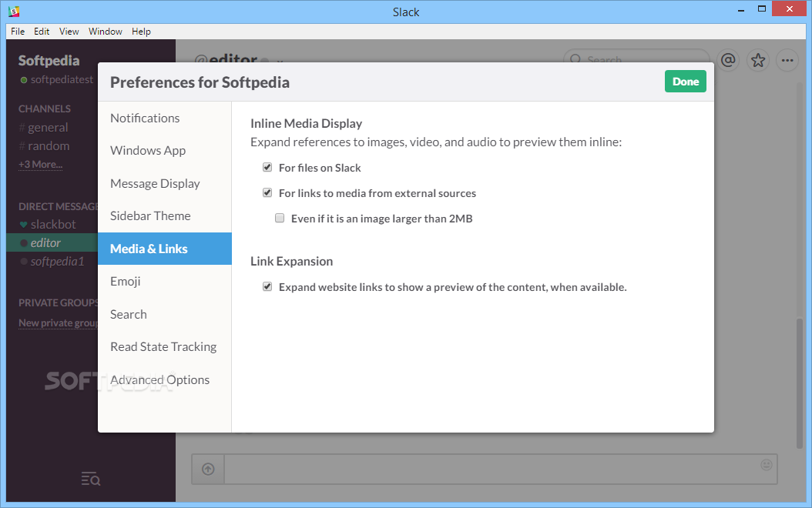The image size is (812, 508).
Task: Click slackbot heart presence icon
Action: (23, 225)
